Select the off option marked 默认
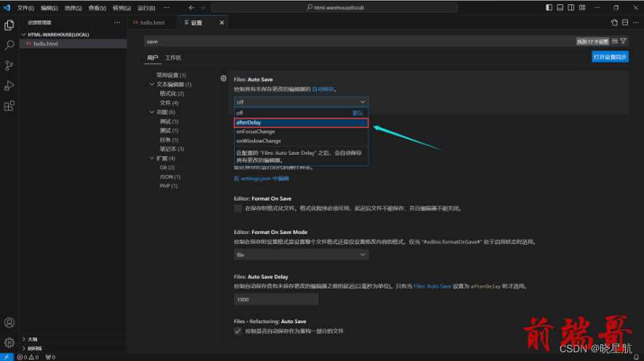This screenshot has height=361, width=644. 301,113
